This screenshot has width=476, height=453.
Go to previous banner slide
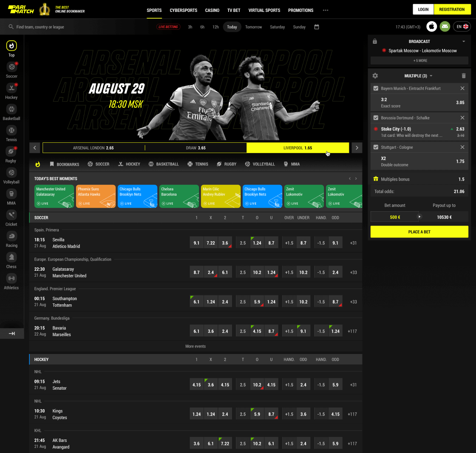coord(34,148)
